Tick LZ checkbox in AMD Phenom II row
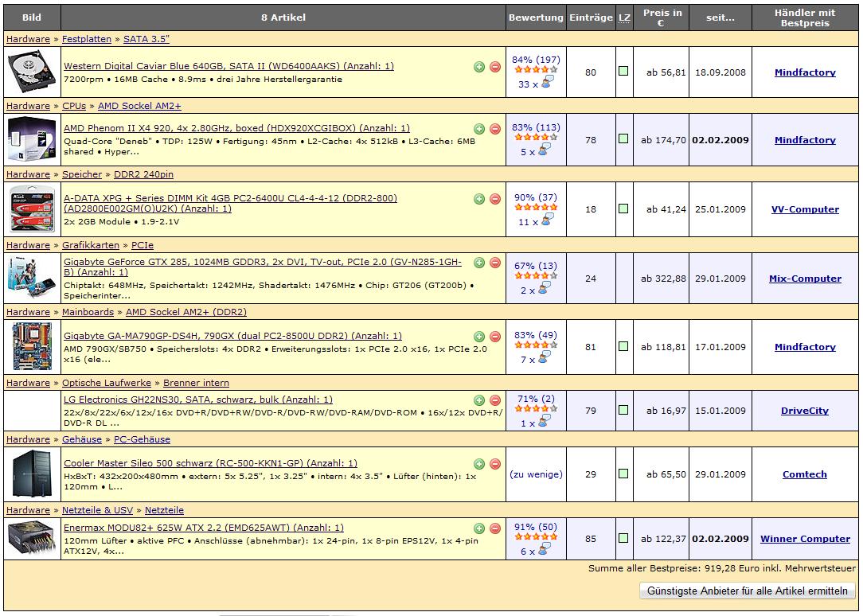The width and height of the screenshot is (863, 616). click(x=623, y=138)
